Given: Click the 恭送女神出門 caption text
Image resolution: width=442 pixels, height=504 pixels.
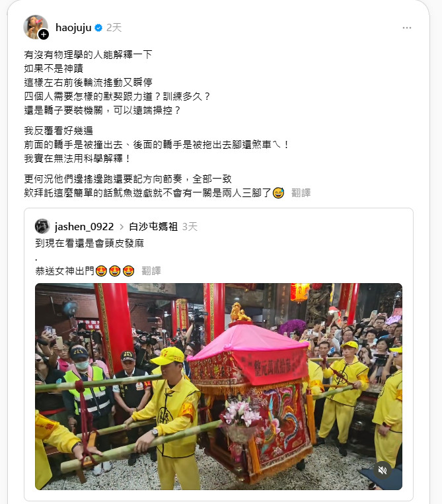Looking at the screenshot, I should [65, 271].
